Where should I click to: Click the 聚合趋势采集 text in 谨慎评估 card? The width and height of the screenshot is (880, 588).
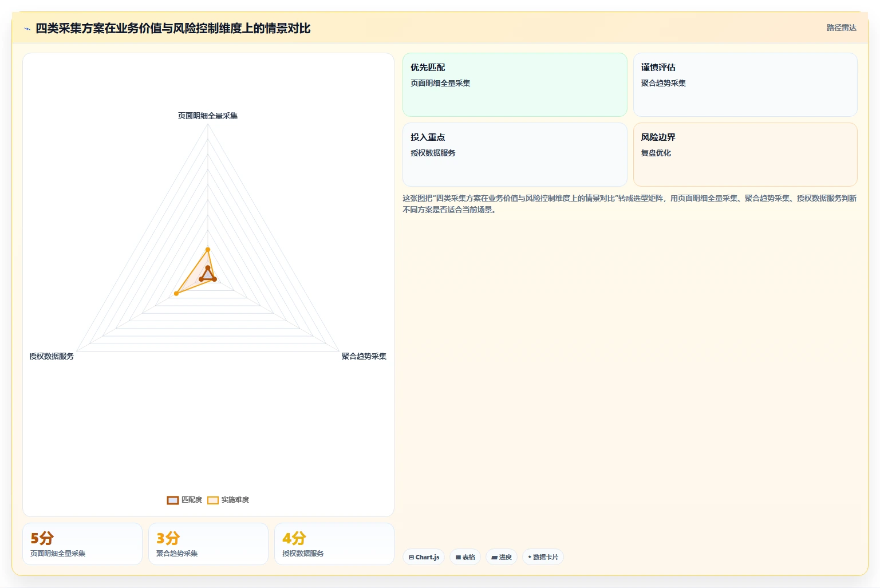coord(664,84)
